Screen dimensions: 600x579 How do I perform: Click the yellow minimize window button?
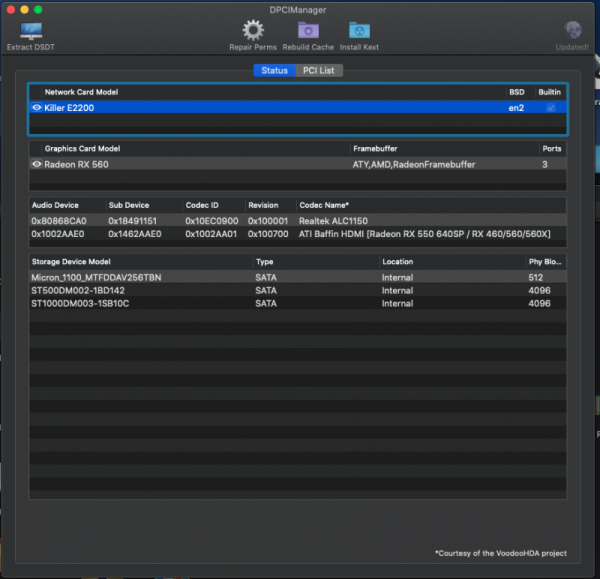pos(23,9)
